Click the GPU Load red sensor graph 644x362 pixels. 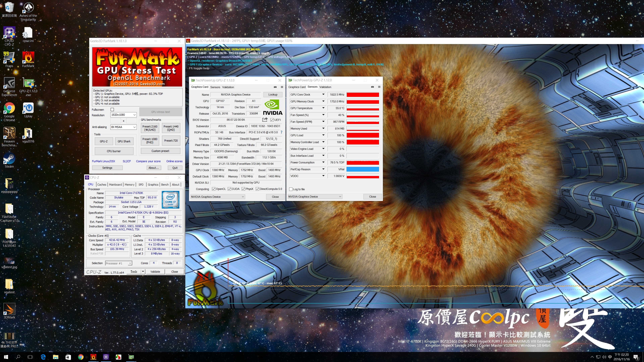click(363, 135)
